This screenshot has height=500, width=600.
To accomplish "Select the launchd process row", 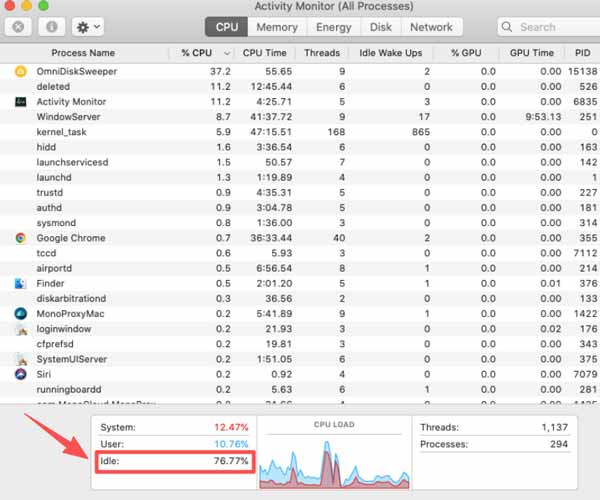I will click(300, 178).
